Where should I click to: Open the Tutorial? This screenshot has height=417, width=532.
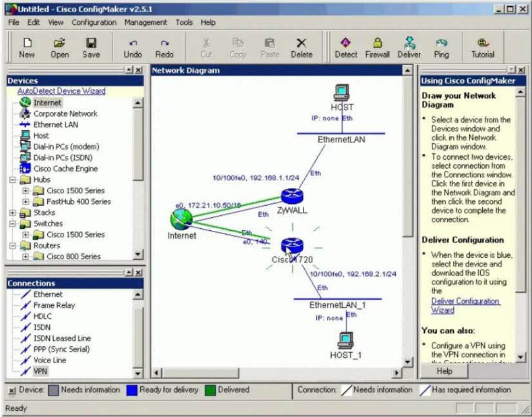[x=483, y=48]
